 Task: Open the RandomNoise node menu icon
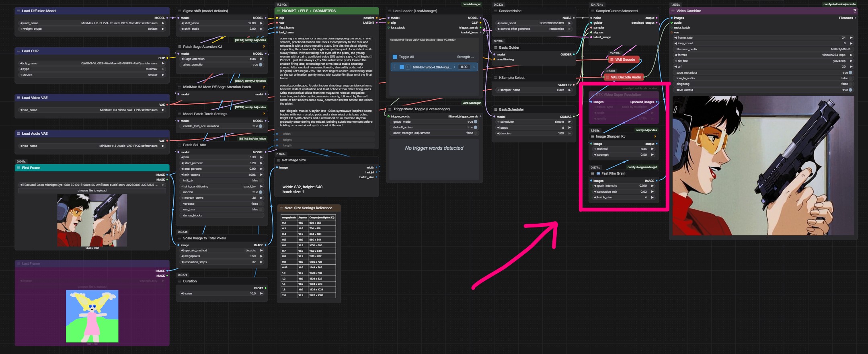coord(496,11)
